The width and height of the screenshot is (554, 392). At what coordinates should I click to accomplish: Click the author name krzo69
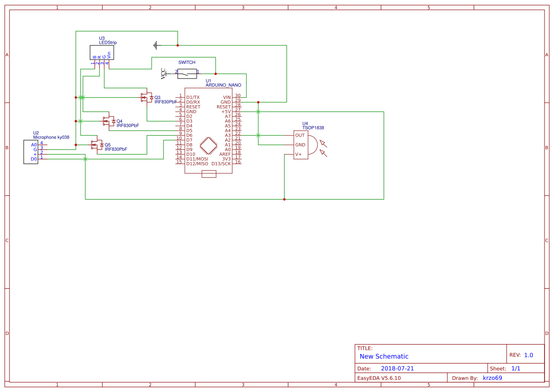(492, 378)
